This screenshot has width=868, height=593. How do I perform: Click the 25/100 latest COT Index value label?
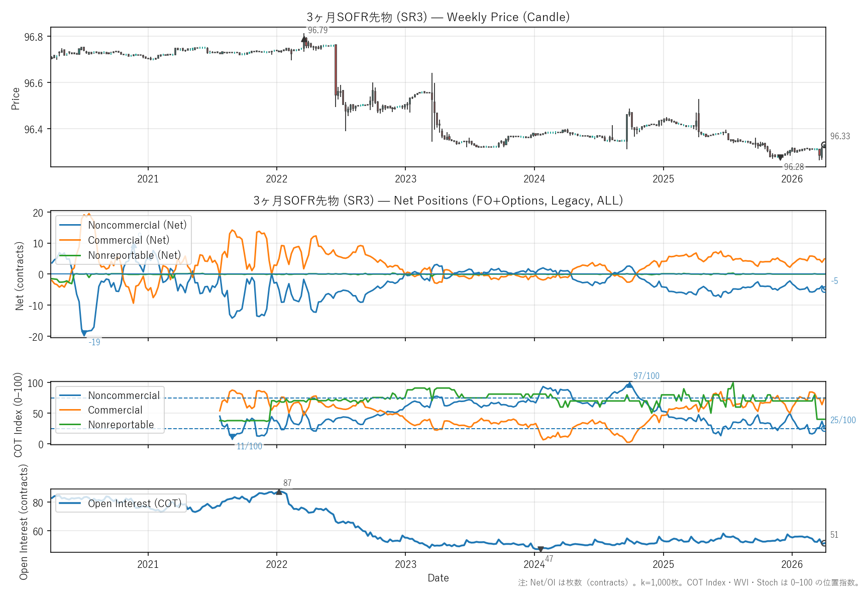click(842, 420)
